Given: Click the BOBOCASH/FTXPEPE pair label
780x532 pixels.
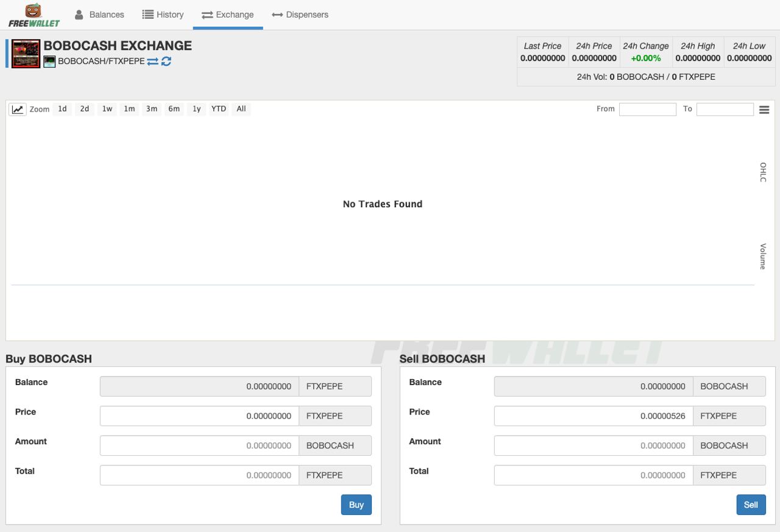Looking at the screenshot, I should point(101,62).
